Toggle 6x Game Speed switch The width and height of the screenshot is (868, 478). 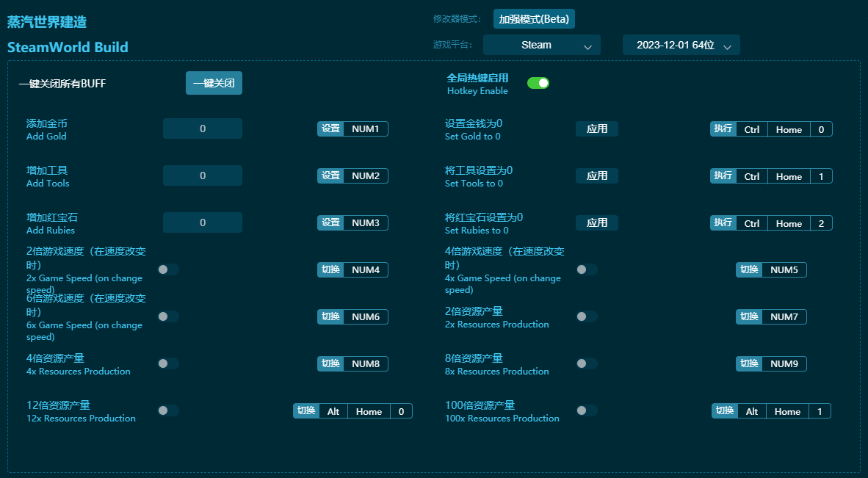click(168, 316)
